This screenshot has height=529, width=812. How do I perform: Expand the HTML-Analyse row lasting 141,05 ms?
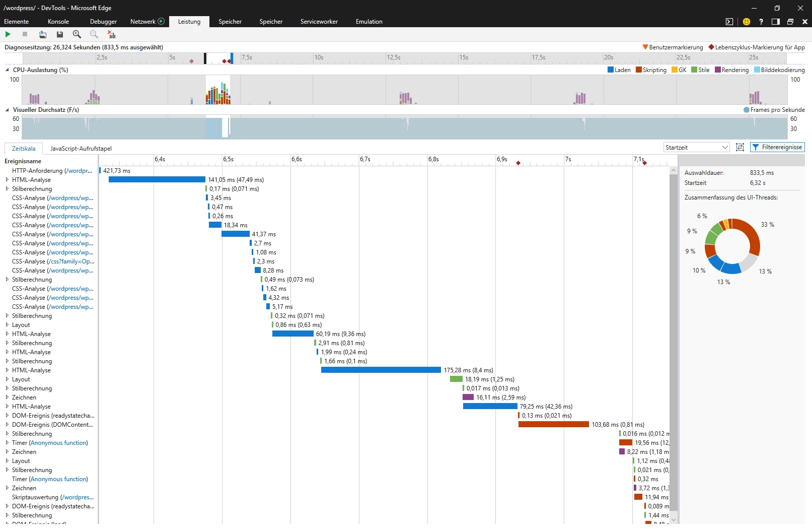[7, 180]
